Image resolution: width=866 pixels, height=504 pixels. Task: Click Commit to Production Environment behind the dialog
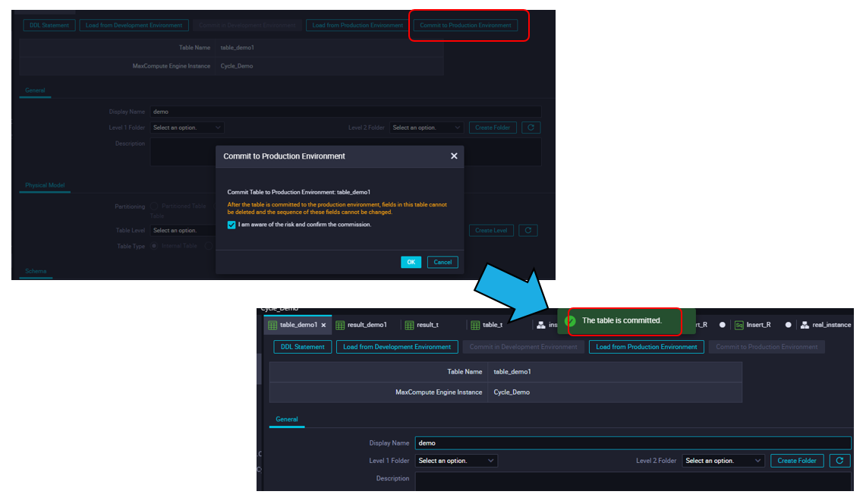pyautogui.click(x=465, y=25)
